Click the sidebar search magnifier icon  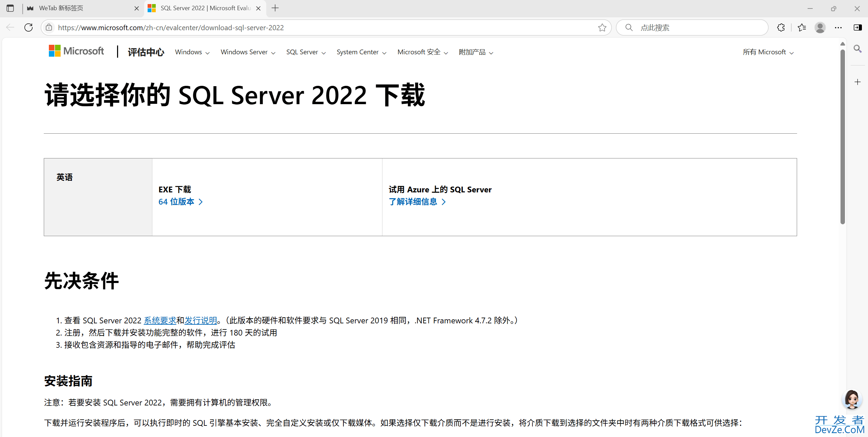(x=857, y=49)
